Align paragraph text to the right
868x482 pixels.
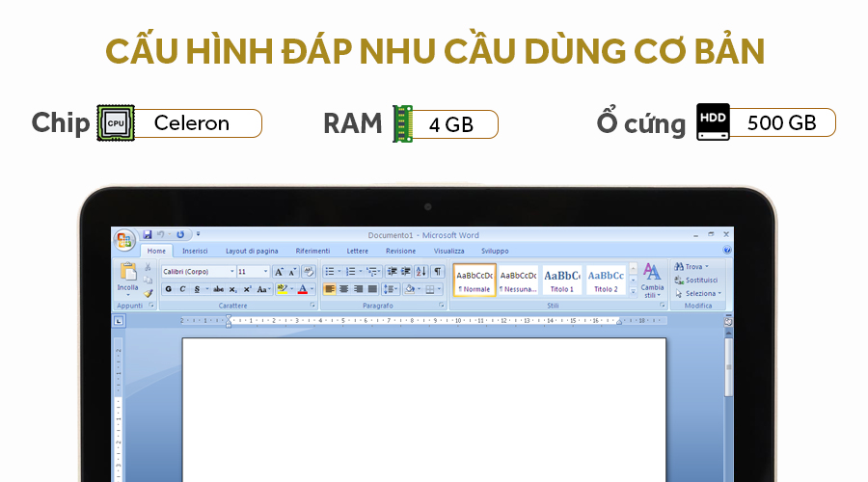pos(358,289)
